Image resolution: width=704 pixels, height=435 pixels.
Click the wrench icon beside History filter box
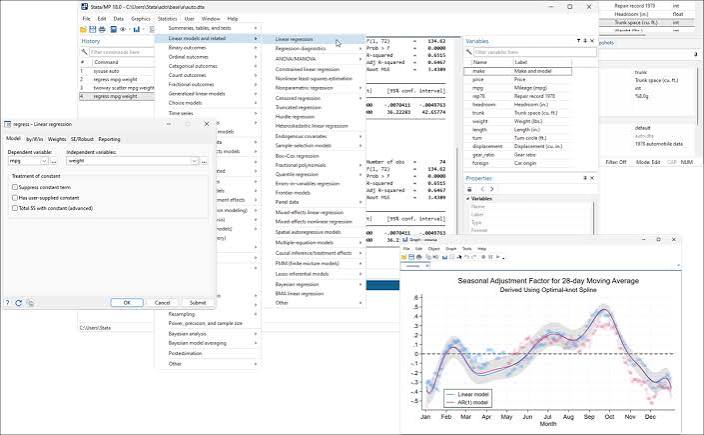(x=84, y=52)
